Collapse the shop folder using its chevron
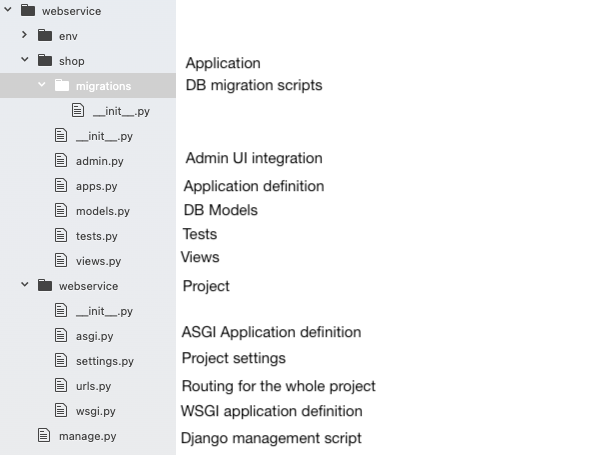The height and width of the screenshot is (455, 600). 25,61
